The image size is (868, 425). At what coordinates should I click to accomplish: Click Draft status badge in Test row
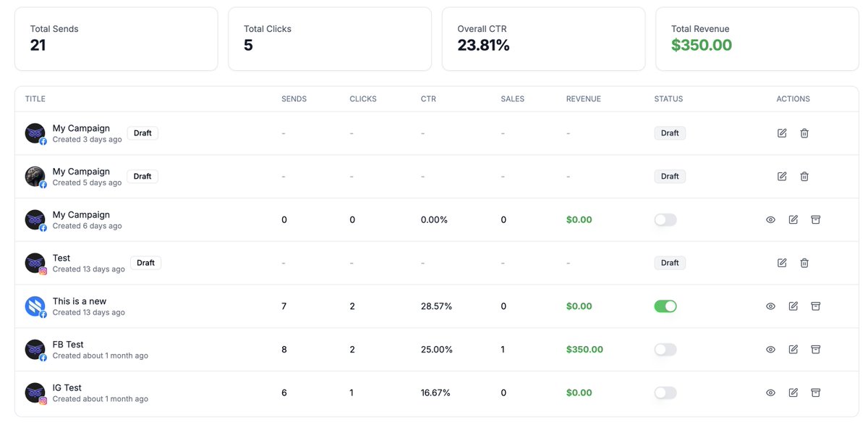point(670,263)
